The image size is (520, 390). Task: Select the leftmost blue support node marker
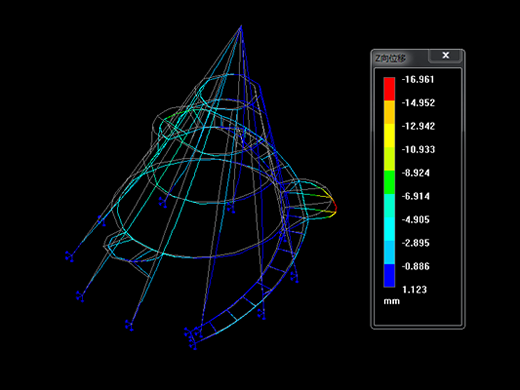69,256
